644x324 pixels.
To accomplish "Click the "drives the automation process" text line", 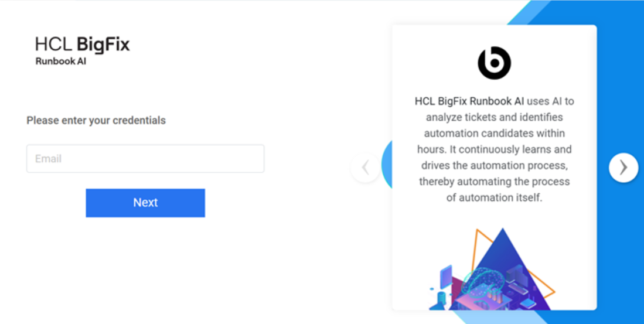I will [x=494, y=166].
